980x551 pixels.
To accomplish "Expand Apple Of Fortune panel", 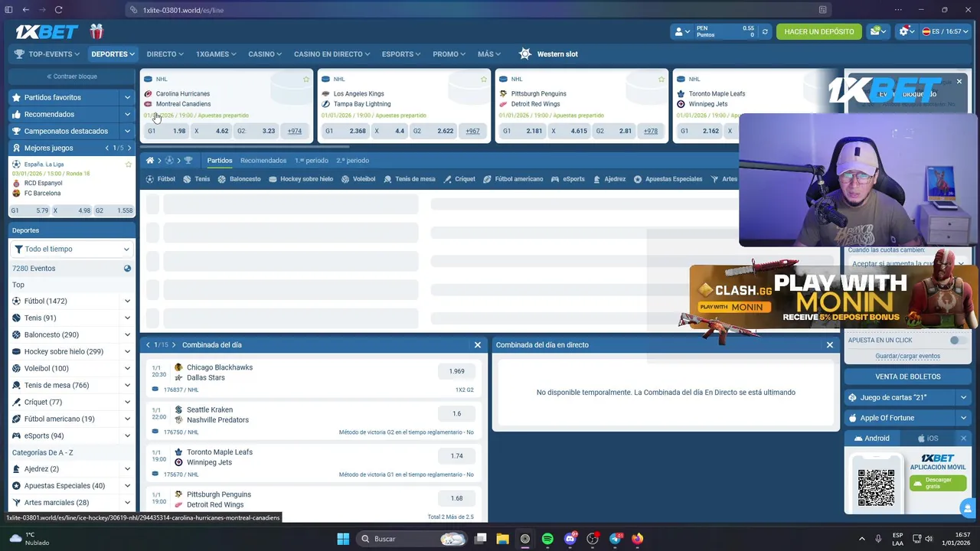I will (x=963, y=418).
